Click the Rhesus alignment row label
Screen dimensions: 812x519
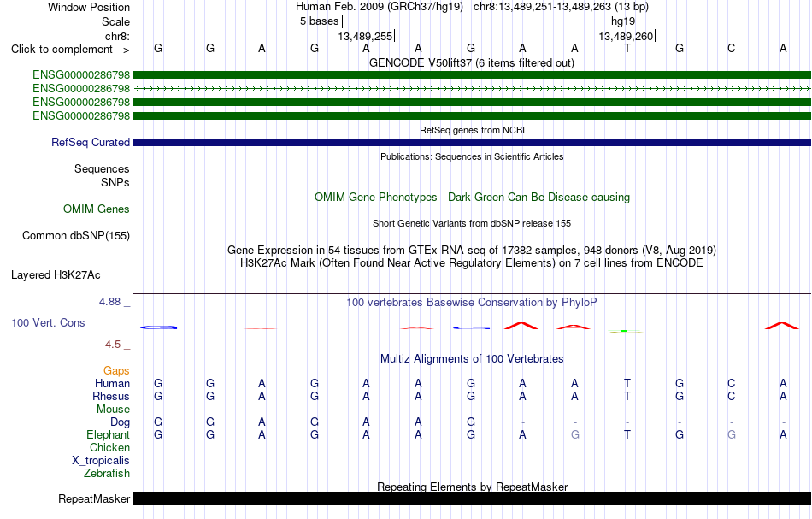click(x=111, y=396)
